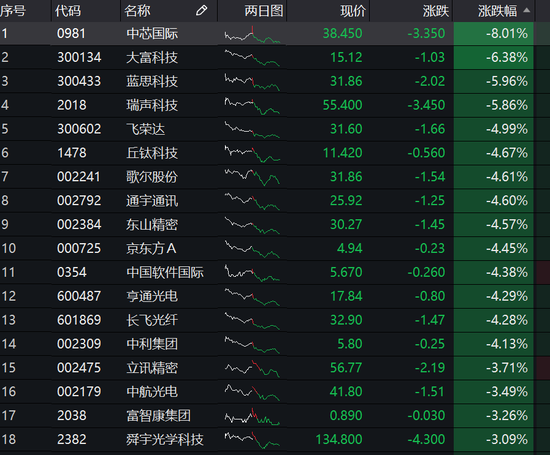Click the current price 38.450
Viewport: 550px width, 455px height.
pyautogui.click(x=342, y=34)
